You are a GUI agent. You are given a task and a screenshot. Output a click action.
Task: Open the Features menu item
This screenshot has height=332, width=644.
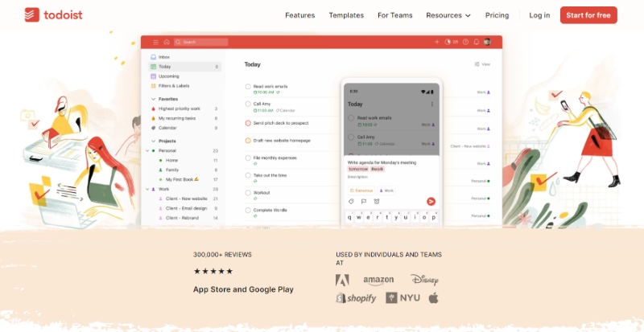[299, 15]
